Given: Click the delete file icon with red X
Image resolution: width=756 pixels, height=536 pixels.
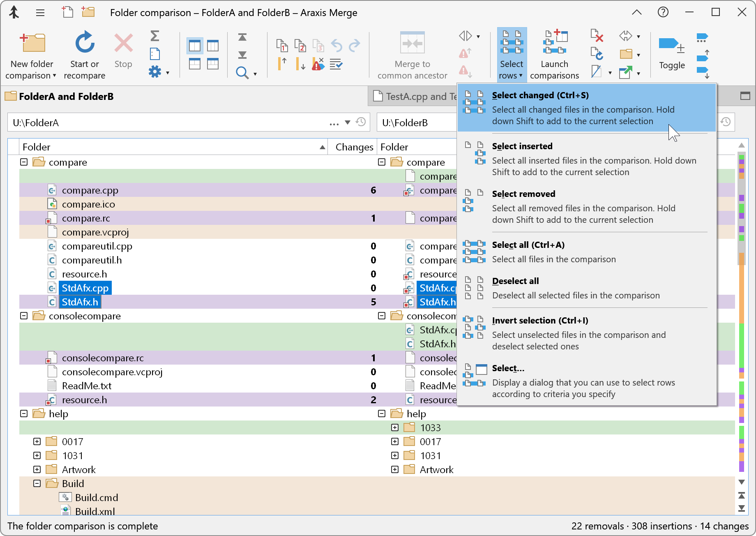Looking at the screenshot, I should pyautogui.click(x=597, y=36).
